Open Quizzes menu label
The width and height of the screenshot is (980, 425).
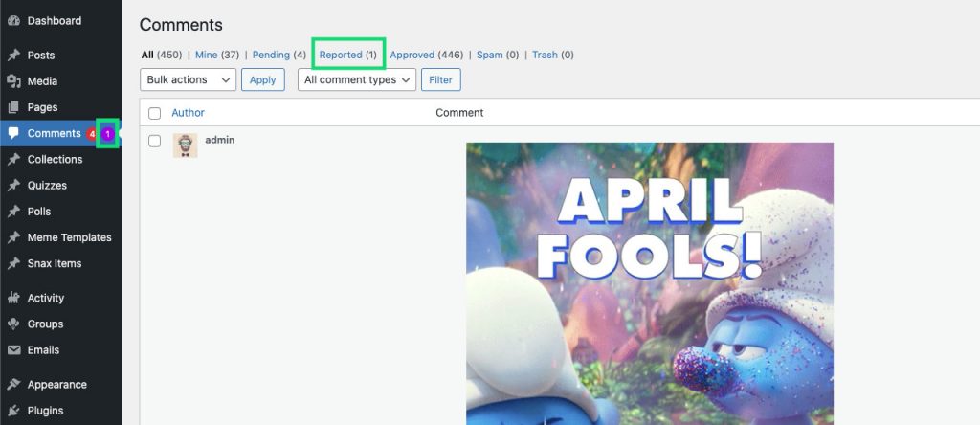coord(48,186)
